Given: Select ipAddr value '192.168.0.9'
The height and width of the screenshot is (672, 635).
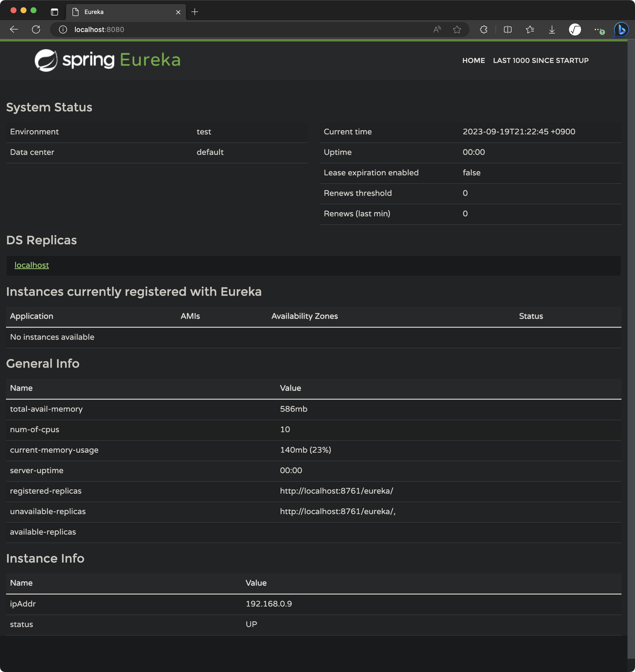Looking at the screenshot, I should point(268,604).
